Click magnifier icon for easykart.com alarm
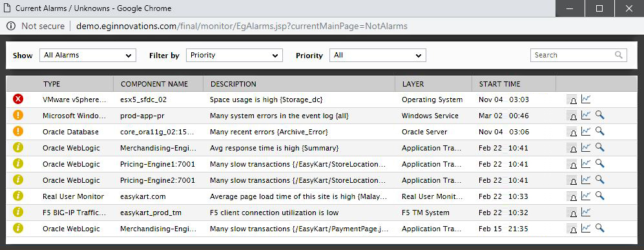Viewport: 644px width, 250px height. [600, 196]
